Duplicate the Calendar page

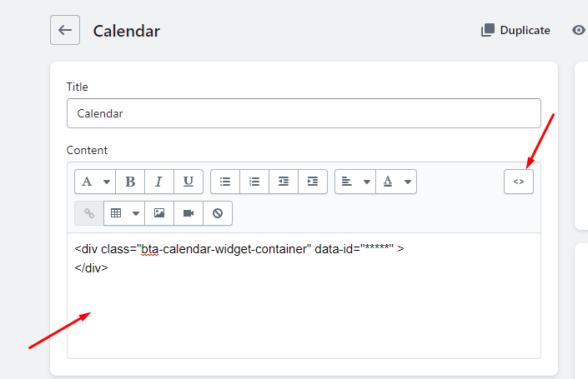tap(515, 30)
